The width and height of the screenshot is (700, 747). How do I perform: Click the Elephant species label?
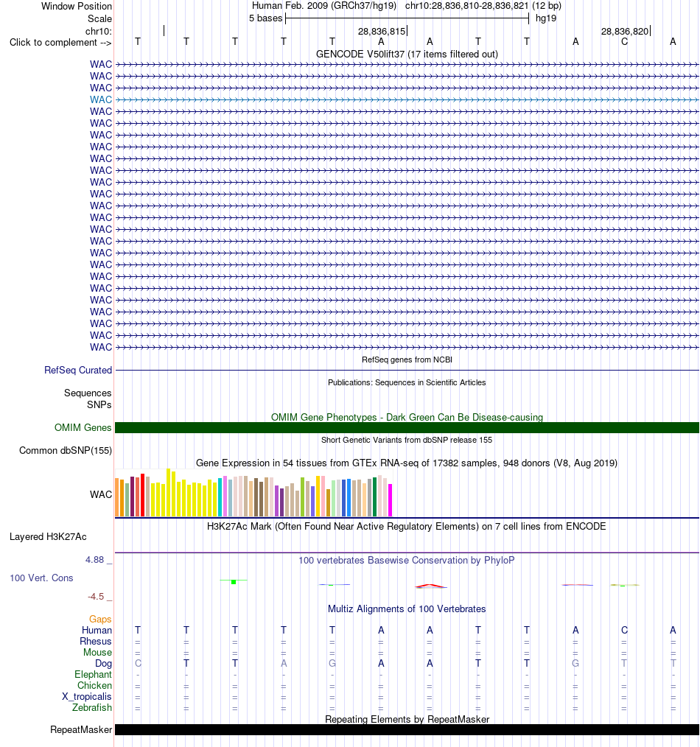(93, 675)
